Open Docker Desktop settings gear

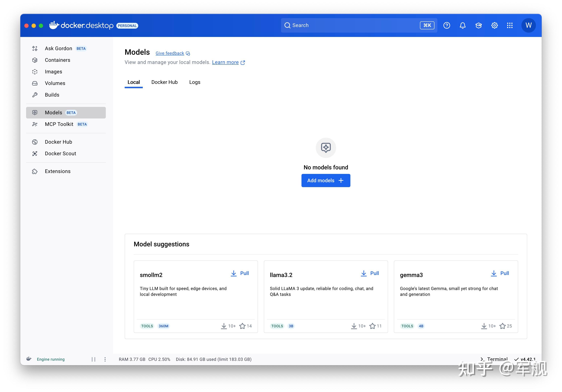[x=494, y=25]
